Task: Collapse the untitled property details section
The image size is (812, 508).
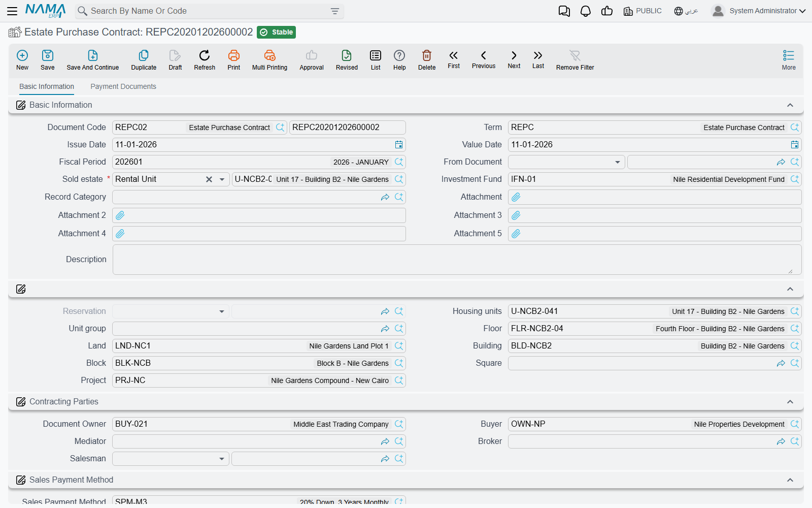Action: 790,289
